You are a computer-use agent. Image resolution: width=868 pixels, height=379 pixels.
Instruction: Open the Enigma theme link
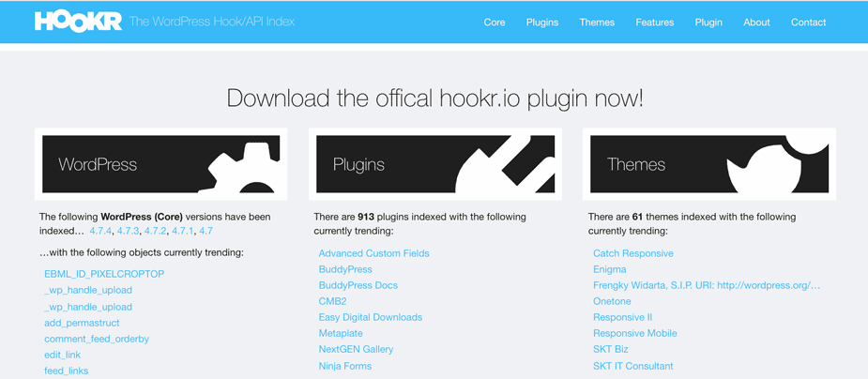click(610, 269)
